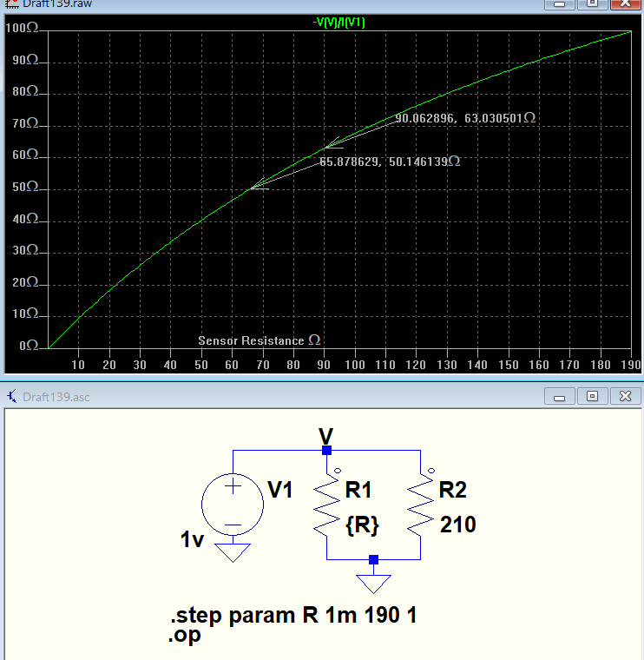Click the R2 reference designator
The width and height of the screenshot is (644, 660).
click(452, 490)
